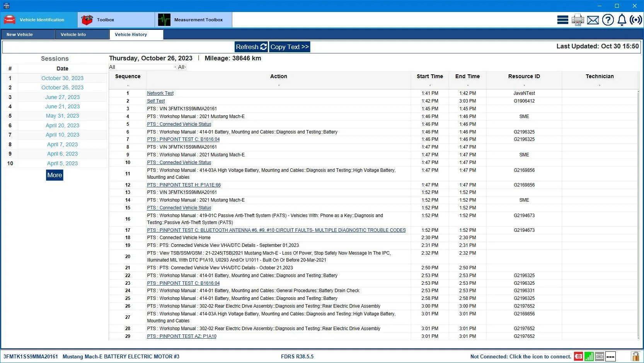Click the Refresh button
The height and width of the screenshot is (363, 644).
pos(251,47)
